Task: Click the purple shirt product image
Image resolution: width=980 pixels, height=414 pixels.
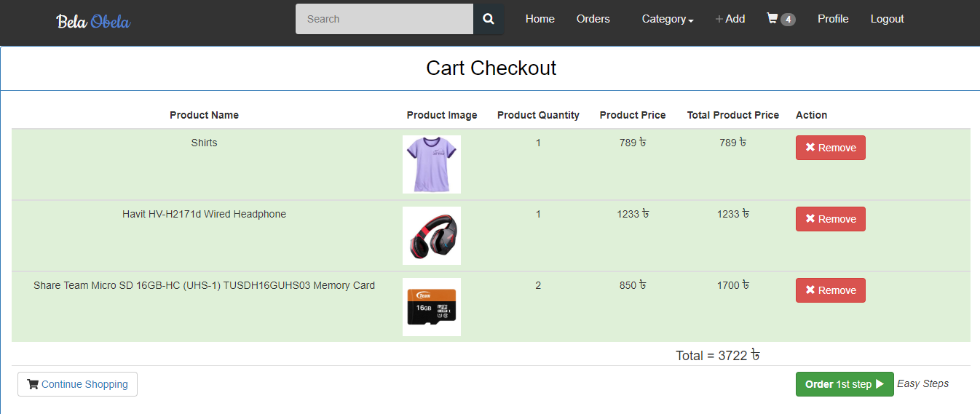Action: [x=432, y=164]
